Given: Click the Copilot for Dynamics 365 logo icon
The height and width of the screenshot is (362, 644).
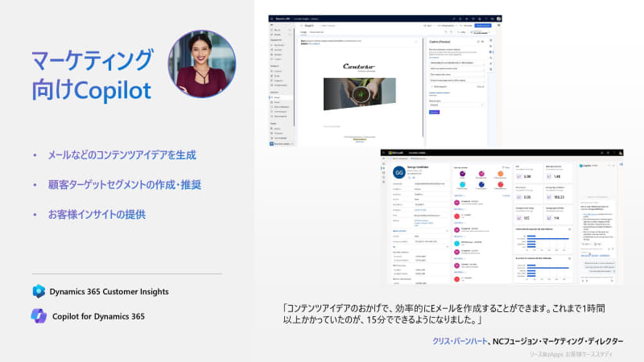Looking at the screenshot, I should 39,316.
